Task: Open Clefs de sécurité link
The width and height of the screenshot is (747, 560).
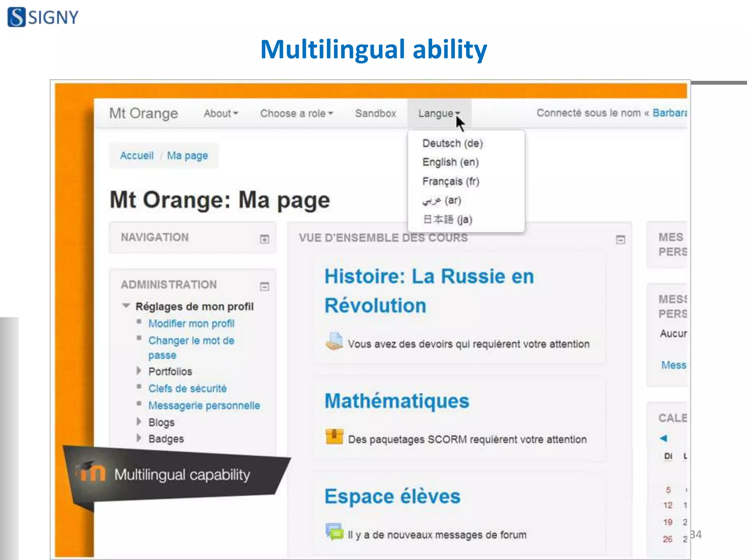Action: pyautogui.click(x=187, y=389)
